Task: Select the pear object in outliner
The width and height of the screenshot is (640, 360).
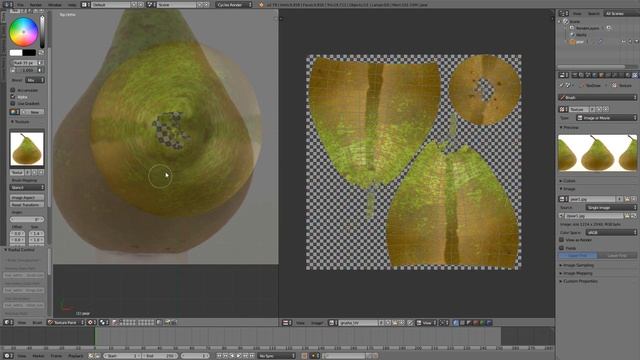Action: click(579, 42)
